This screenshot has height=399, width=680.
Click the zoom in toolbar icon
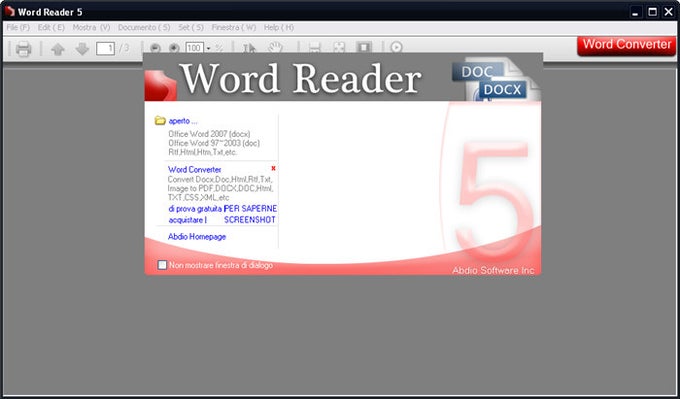click(x=174, y=48)
